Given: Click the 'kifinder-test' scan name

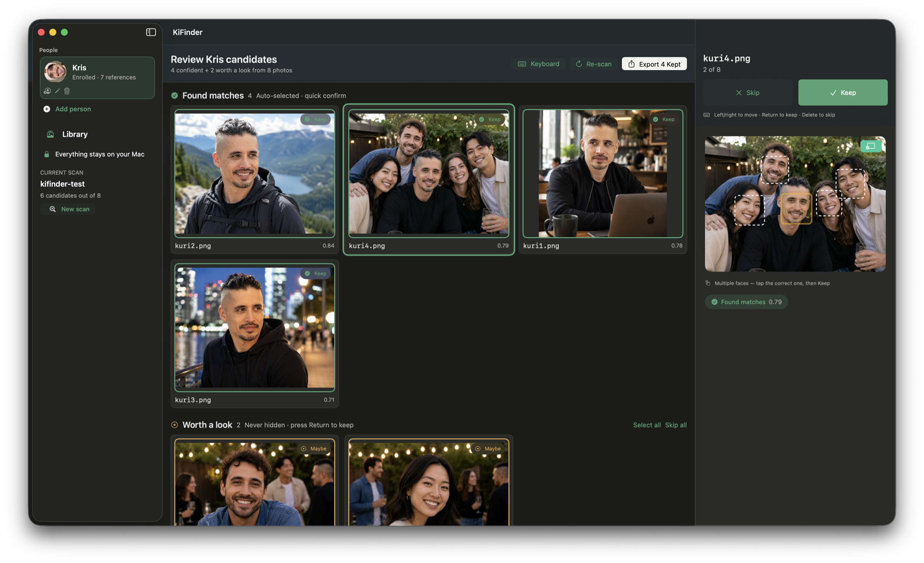Looking at the screenshot, I should (62, 184).
